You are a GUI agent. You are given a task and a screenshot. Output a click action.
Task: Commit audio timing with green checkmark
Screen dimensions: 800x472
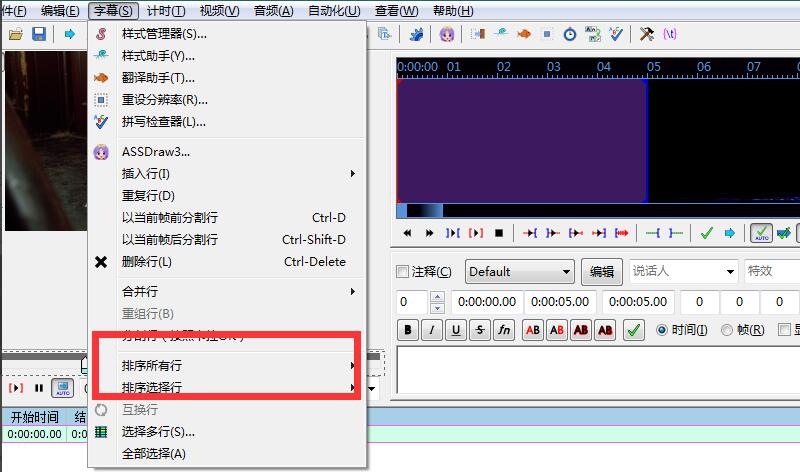pyautogui.click(x=707, y=233)
